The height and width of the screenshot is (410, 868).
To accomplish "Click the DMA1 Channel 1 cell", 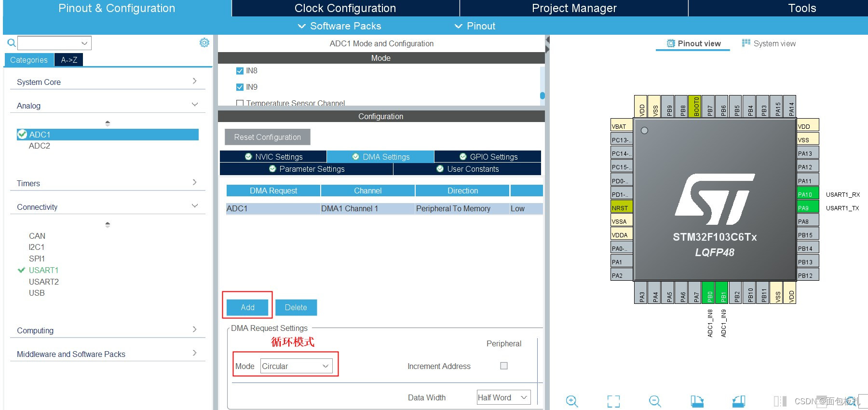I will point(367,208).
